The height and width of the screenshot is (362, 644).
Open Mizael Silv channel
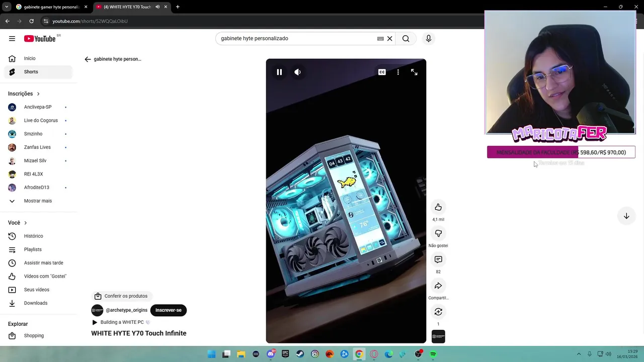(x=38, y=161)
